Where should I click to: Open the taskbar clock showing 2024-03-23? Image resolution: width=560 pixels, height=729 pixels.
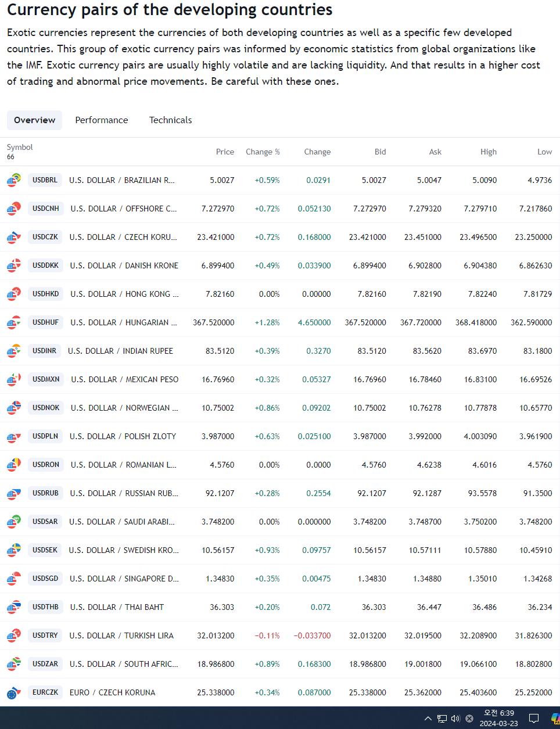pyautogui.click(x=499, y=718)
